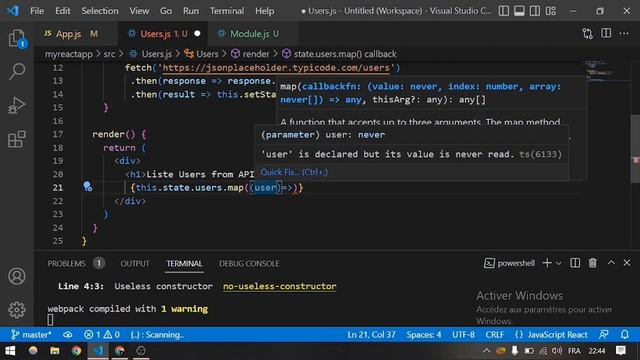Open the View menu
The image size is (640, 360).
(x=139, y=11)
